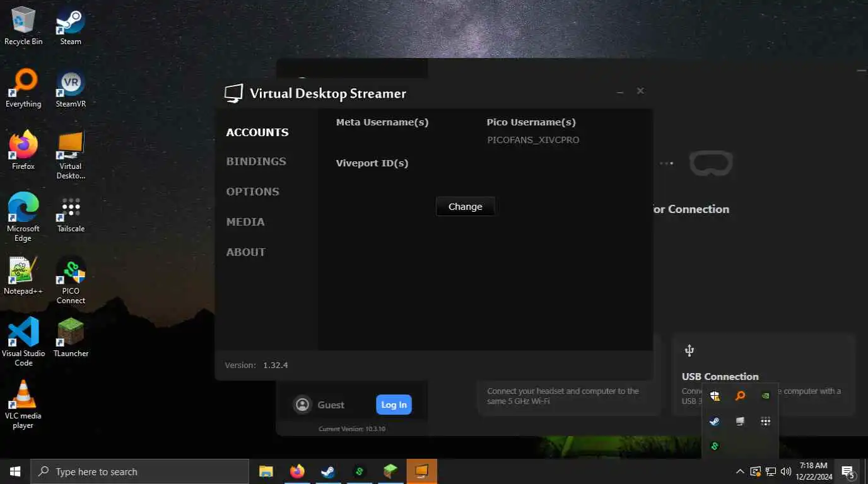Image resolution: width=868 pixels, height=484 pixels.
Task: Open Steam from the tray overflow
Action: 715,421
